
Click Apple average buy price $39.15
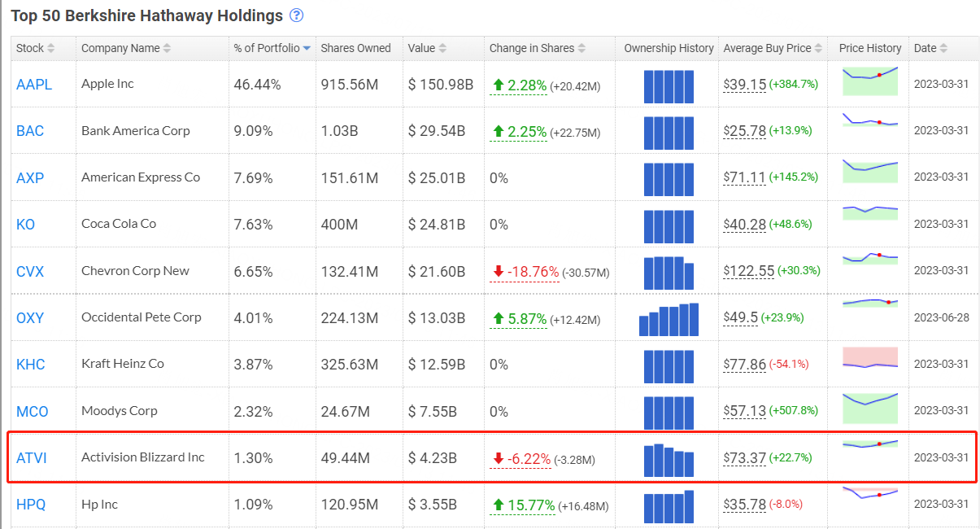pos(745,85)
